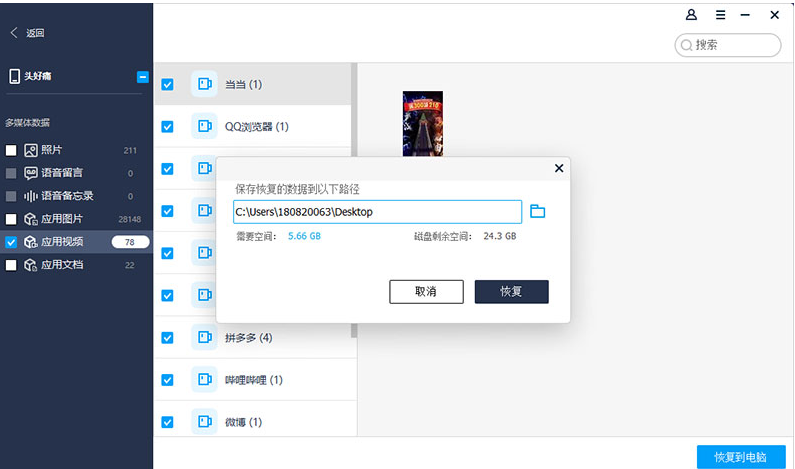Click the 取消 cancel button
The image size is (795, 469).
426,292
